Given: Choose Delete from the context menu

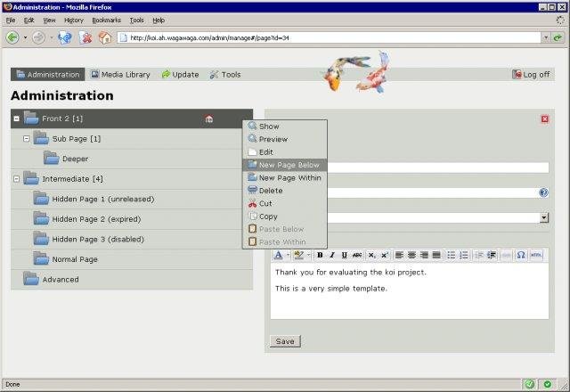Looking at the screenshot, I should click(285, 191).
